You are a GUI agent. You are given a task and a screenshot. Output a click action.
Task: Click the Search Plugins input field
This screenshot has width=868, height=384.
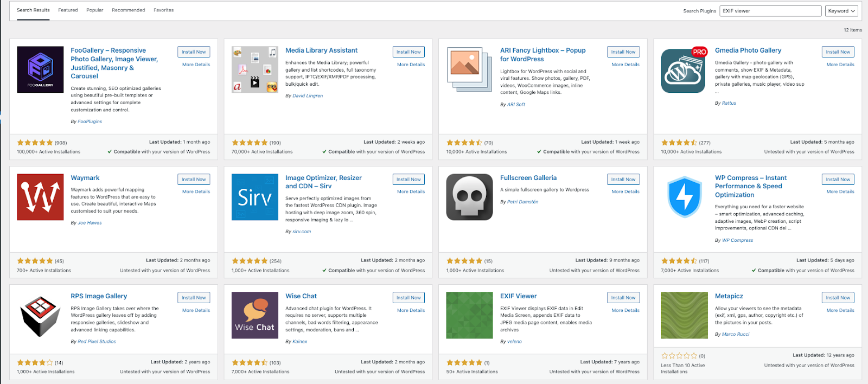(x=770, y=11)
